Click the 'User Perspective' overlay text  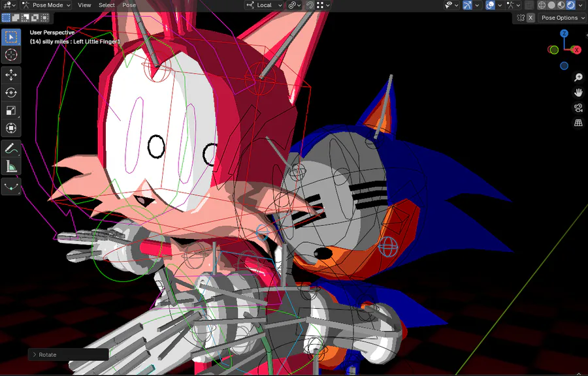[x=52, y=33]
